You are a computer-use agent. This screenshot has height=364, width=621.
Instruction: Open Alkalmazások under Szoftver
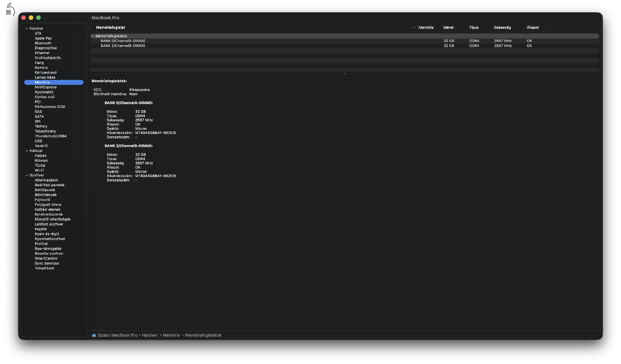click(x=46, y=180)
